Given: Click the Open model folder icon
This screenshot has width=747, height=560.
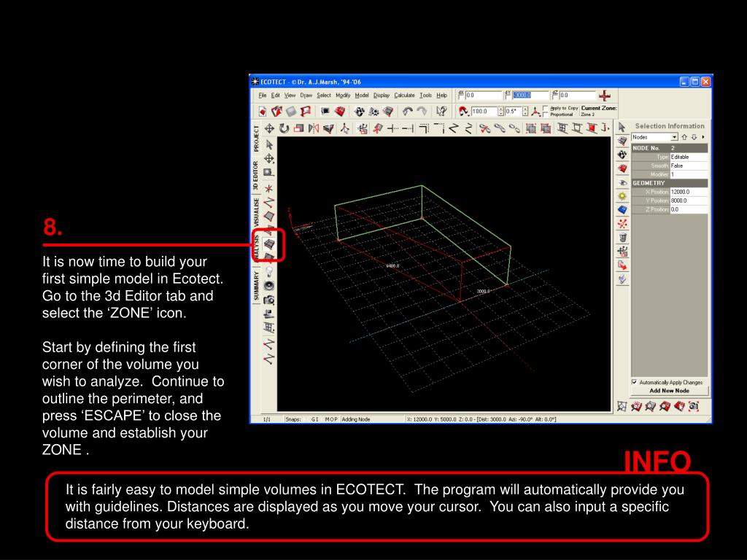Looking at the screenshot, I should (x=276, y=112).
